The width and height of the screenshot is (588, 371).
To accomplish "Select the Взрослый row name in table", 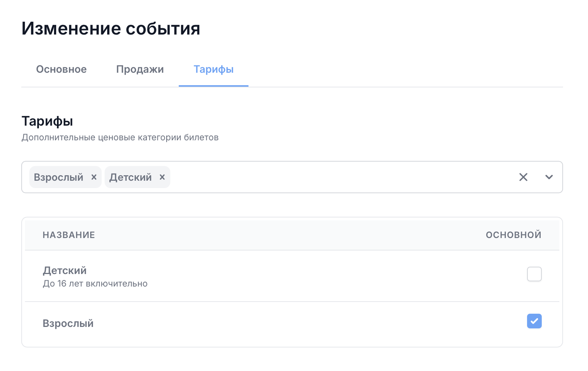I will point(68,324).
